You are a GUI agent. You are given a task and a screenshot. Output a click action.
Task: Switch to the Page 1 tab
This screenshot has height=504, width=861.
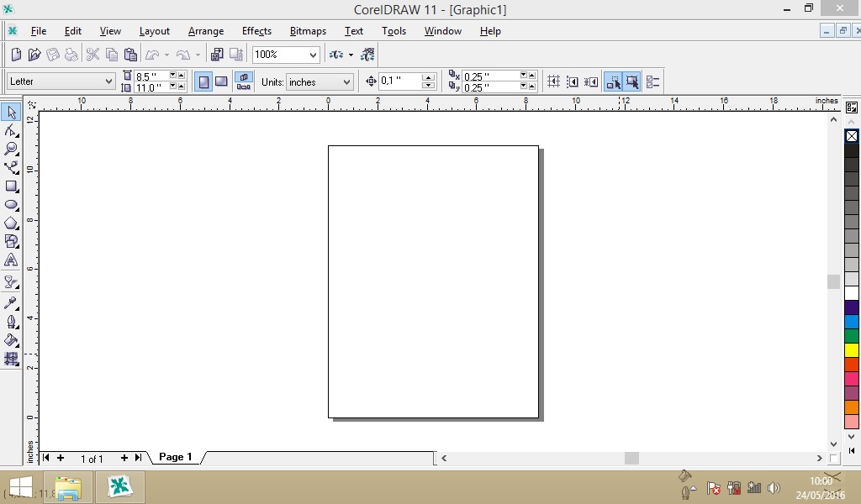click(x=176, y=457)
